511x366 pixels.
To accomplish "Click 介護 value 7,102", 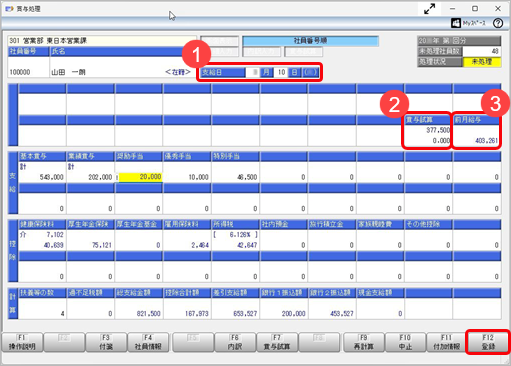I will click(55, 235).
